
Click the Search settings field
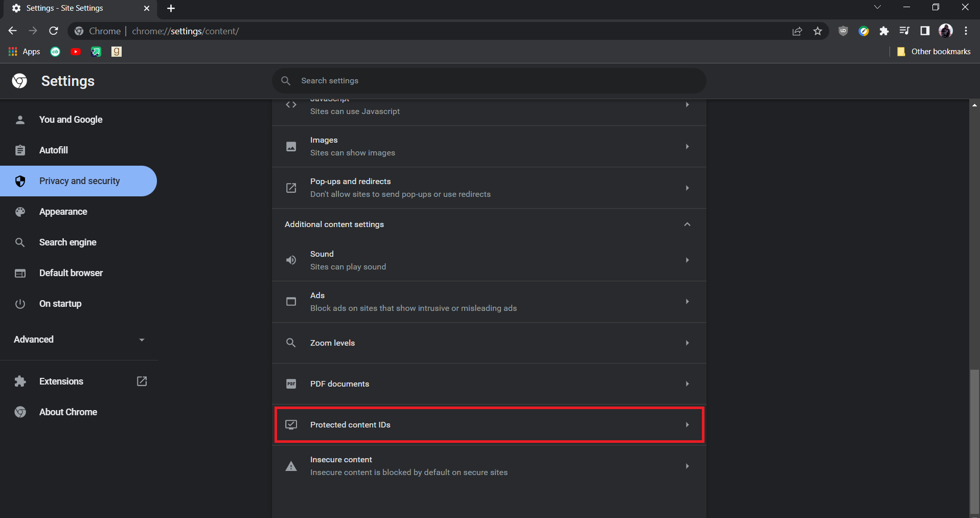pos(489,81)
